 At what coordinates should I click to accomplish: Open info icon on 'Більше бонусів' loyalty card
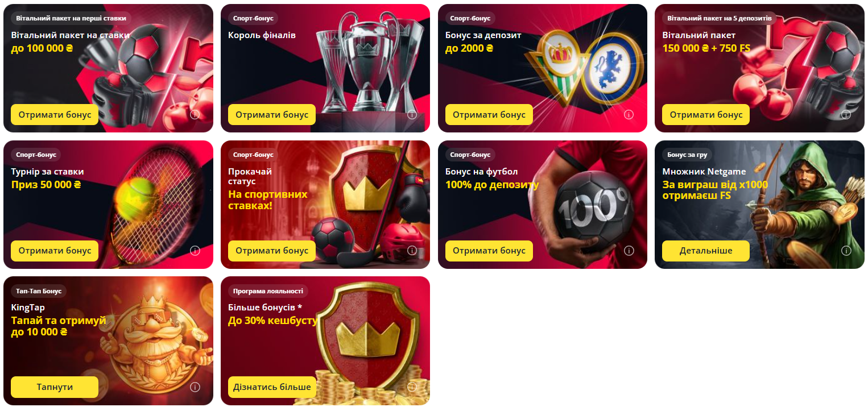coord(412,387)
